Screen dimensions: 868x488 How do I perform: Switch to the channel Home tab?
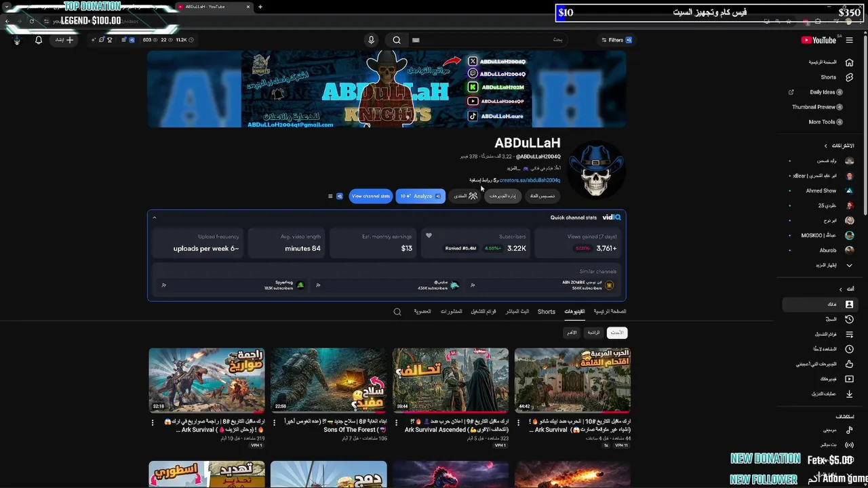pyautogui.click(x=610, y=312)
